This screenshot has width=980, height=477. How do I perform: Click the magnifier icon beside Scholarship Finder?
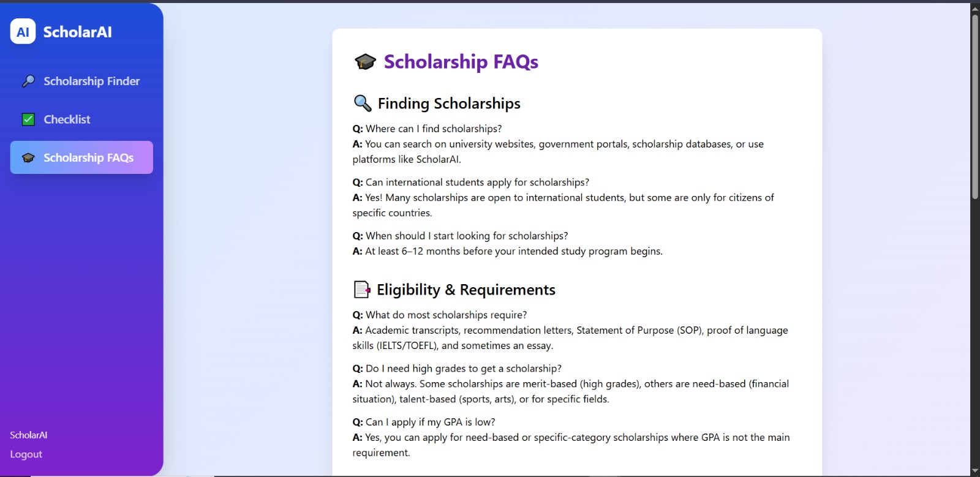(x=28, y=81)
